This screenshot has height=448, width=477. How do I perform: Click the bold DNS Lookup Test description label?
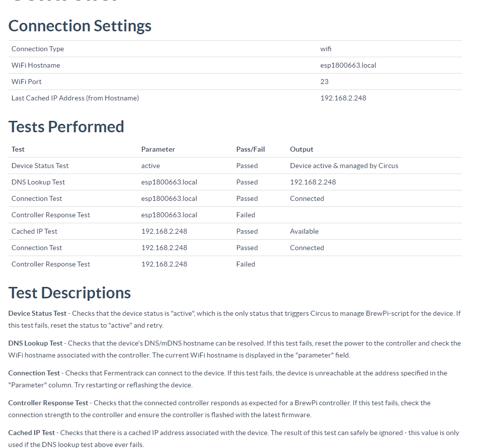coord(35,344)
